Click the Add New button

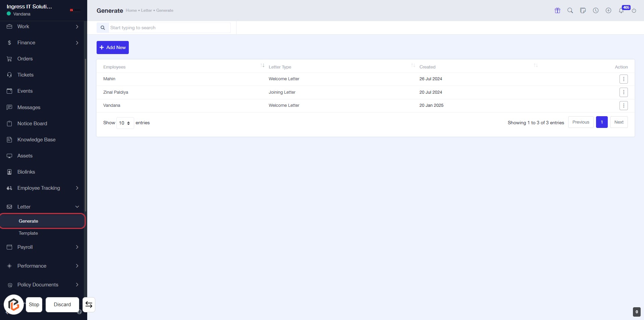point(113,48)
